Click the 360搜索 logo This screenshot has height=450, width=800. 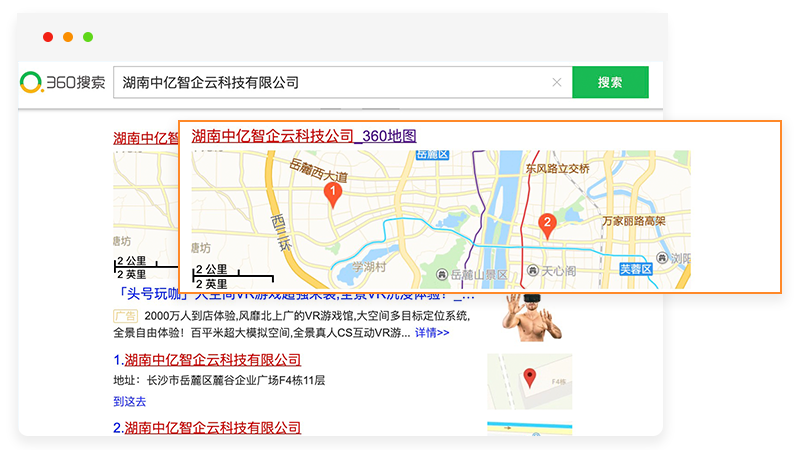click(x=62, y=82)
